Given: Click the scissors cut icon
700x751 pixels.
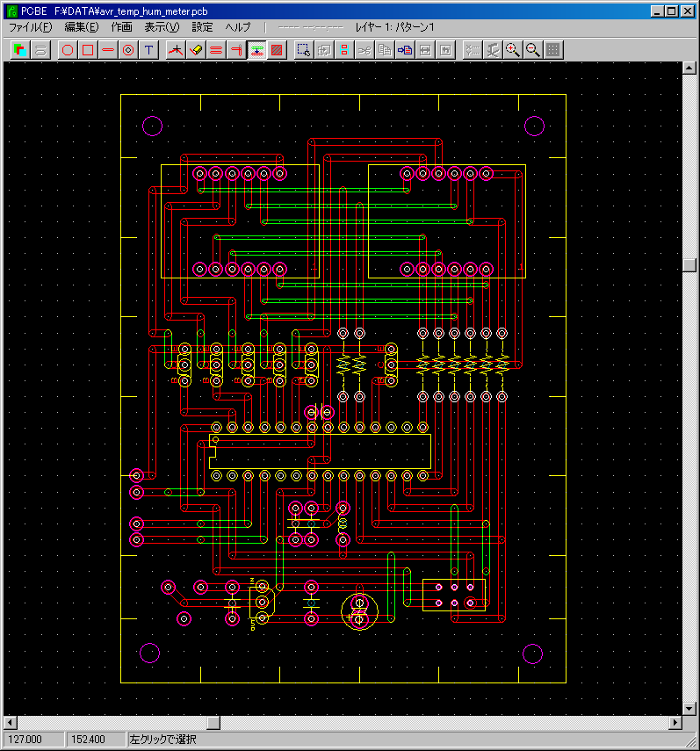Looking at the screenshot, I should point(364,50).
